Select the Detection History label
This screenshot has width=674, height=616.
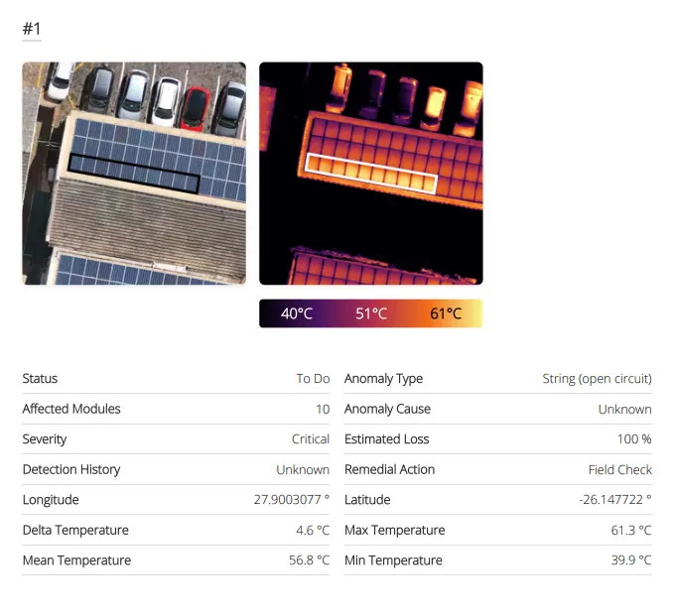point(71,469)
